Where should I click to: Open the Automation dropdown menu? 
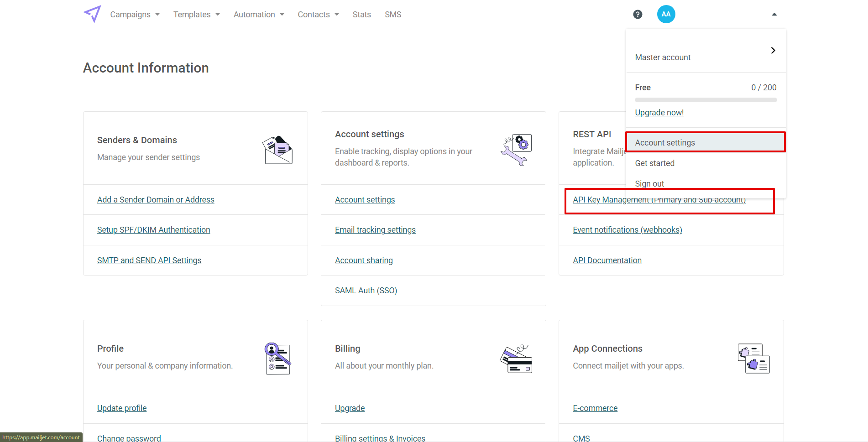pos(259,15)
